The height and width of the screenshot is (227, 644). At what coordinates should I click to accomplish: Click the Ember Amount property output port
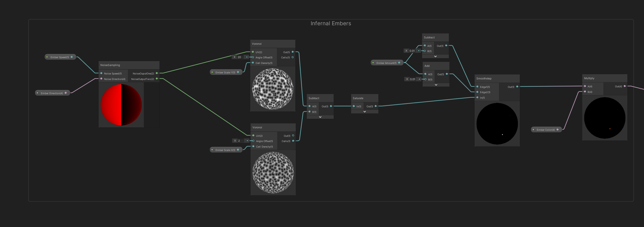[x=399, y=63]
